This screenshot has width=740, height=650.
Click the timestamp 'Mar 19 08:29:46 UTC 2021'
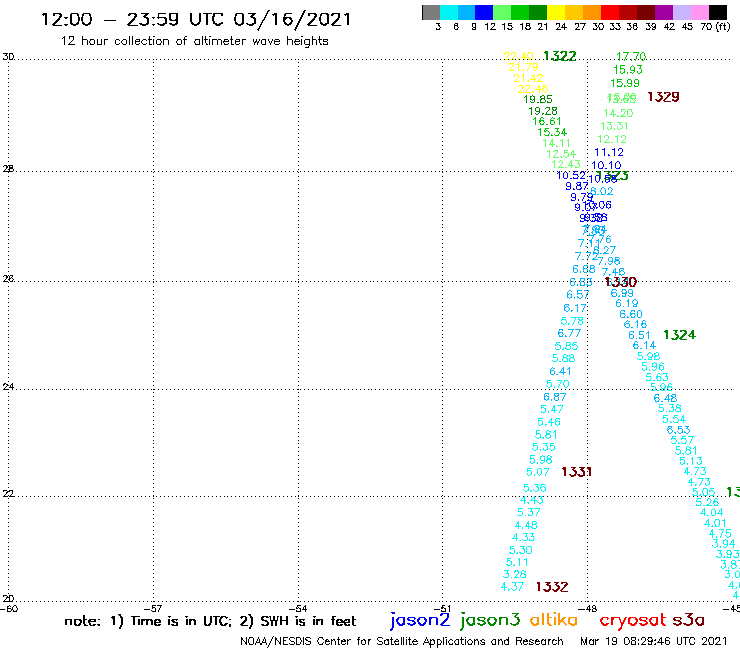(x=654, y=641)
